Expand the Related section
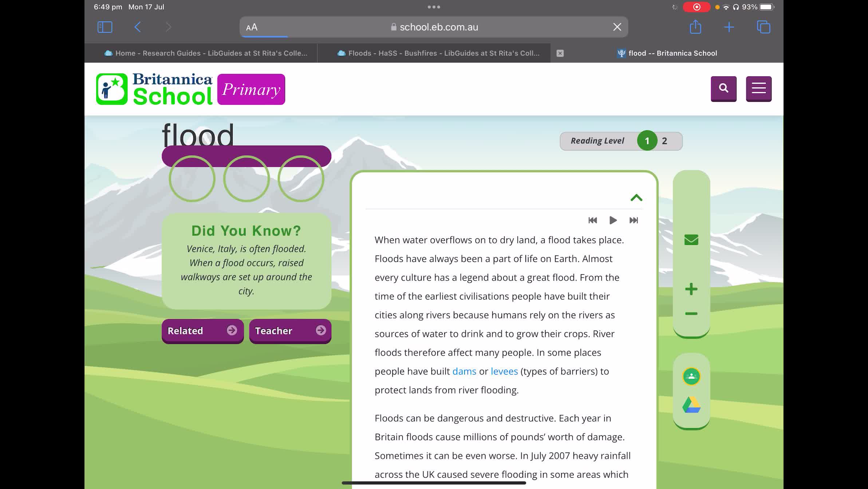 202,331
